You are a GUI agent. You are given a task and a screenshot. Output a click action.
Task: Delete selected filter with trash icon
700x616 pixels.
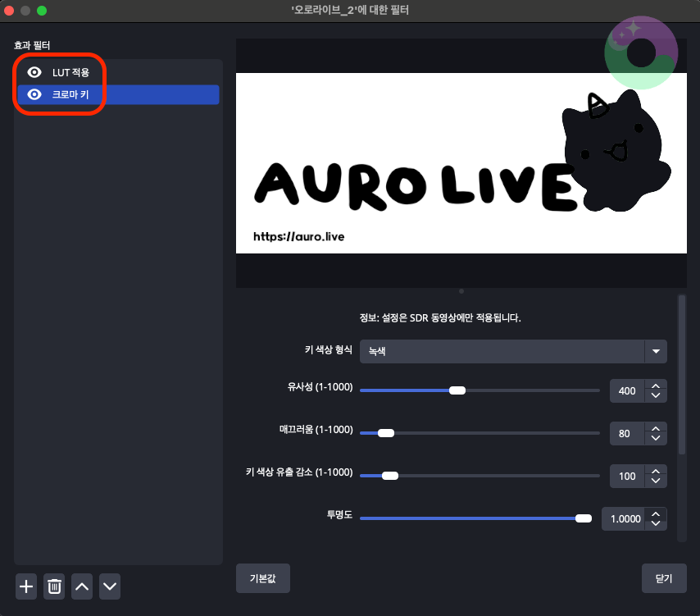click(54, 586)
